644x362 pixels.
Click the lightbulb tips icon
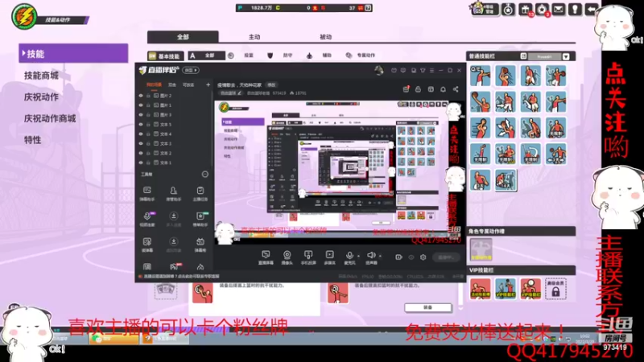[x=575, y=10]
